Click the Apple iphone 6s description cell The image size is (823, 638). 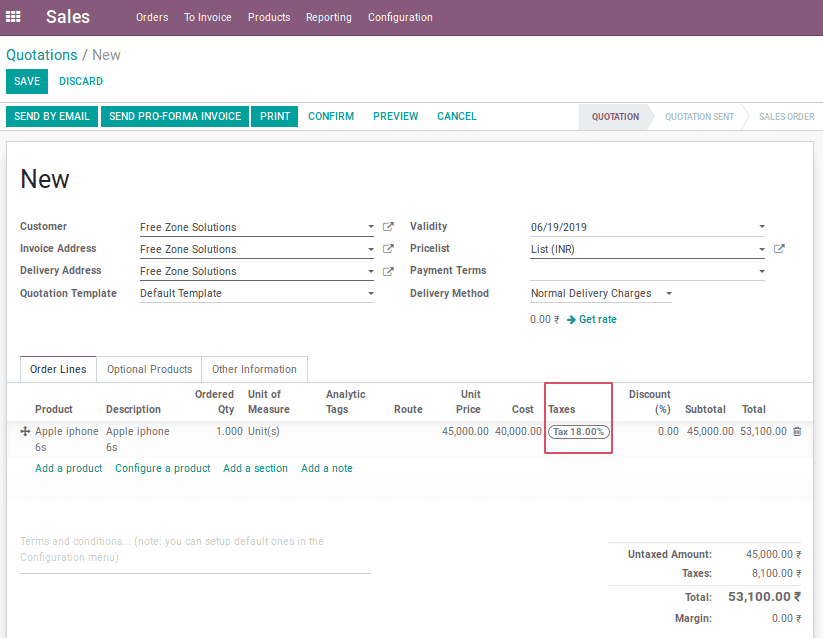[x=138, y=439]
